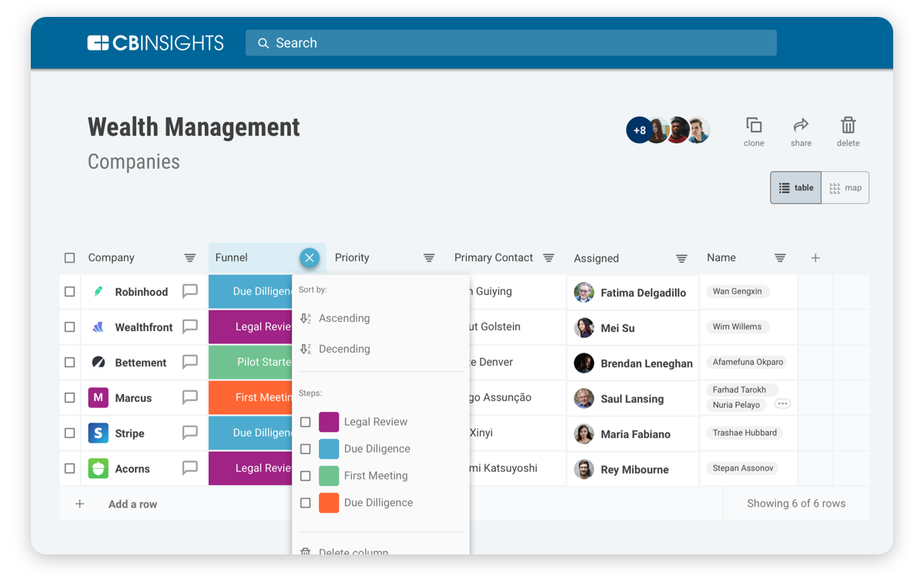Check the Marcus row checkbox
924x576 pixels.
(x=70, y=398)
